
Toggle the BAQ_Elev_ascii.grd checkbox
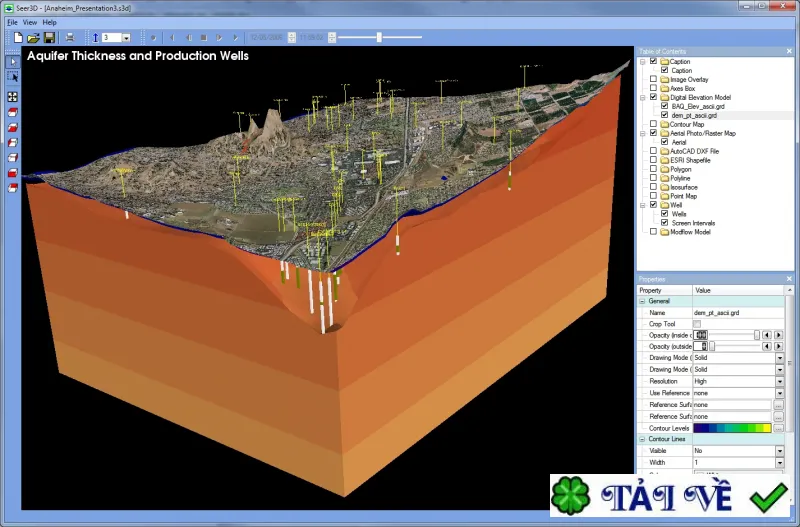click(x=664, y=106)
